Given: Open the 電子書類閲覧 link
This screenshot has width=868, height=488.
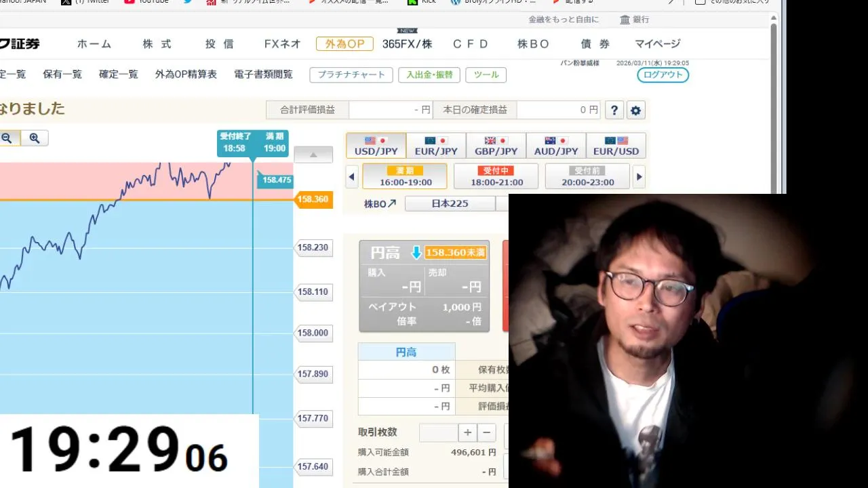Looking at the screenshot, I should coord(263,75).
